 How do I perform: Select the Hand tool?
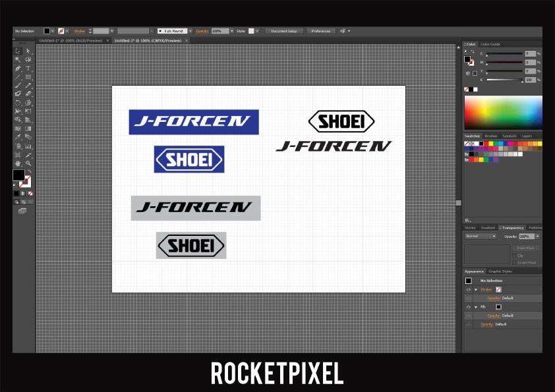click(18, 163)
